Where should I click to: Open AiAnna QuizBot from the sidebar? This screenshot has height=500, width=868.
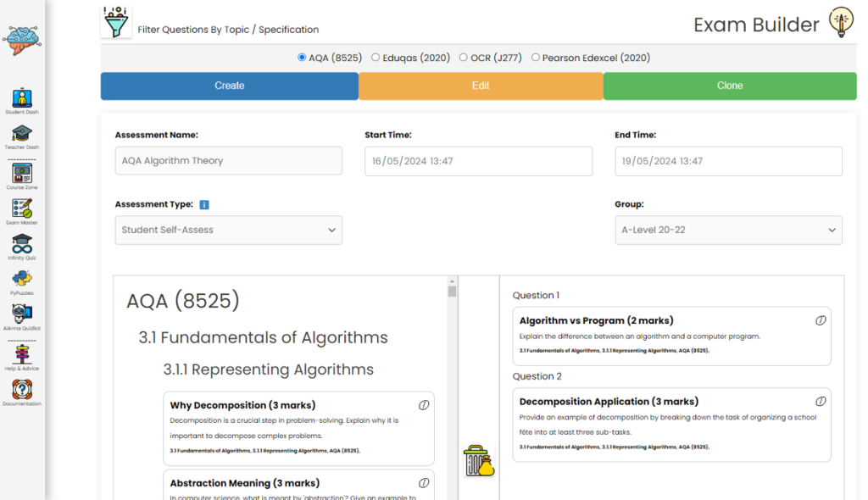click(x=21, y=312)
